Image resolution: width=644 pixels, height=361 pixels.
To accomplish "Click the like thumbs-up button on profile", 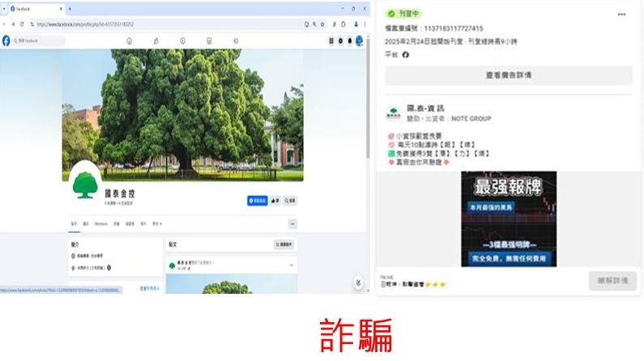I will point(275,201).
